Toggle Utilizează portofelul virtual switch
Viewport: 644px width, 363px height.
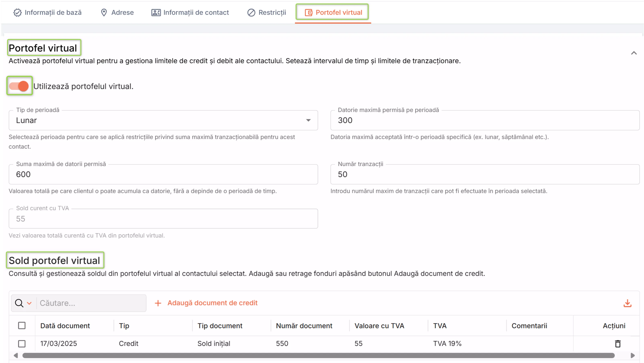19,86
